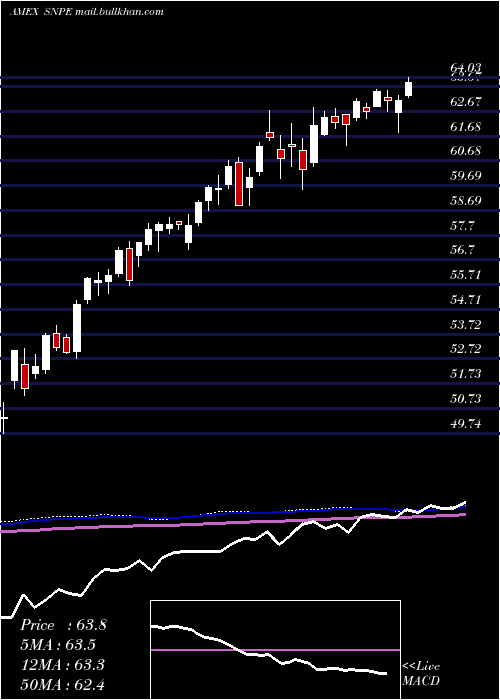This screenshot has width=500, height=700.
Task: Click the 5MA : 63.5 readout
Action: (58, 645)
